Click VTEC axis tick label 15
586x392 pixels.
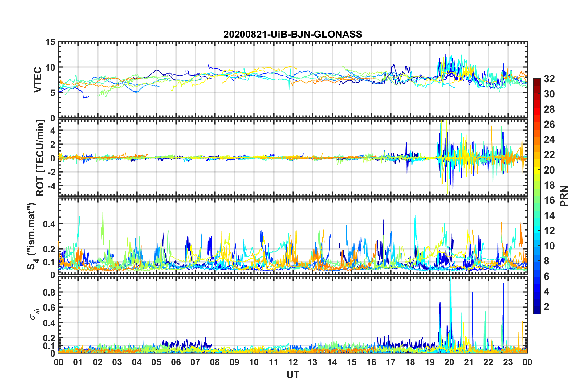pos(50,42)
